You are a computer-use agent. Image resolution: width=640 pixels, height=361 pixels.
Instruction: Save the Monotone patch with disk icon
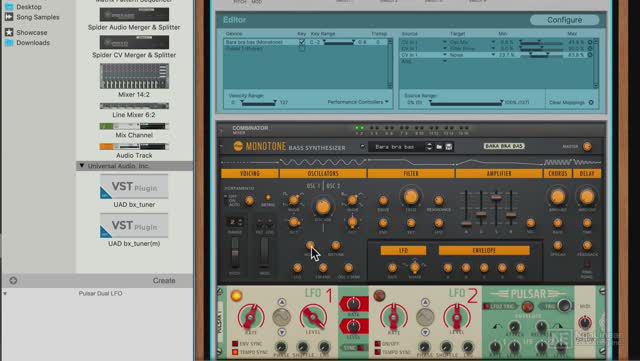449,147
